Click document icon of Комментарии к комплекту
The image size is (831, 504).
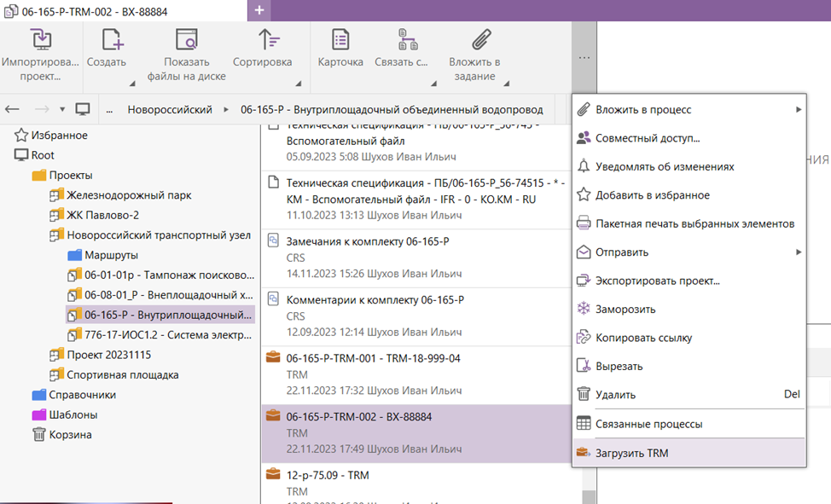point(273,298)
